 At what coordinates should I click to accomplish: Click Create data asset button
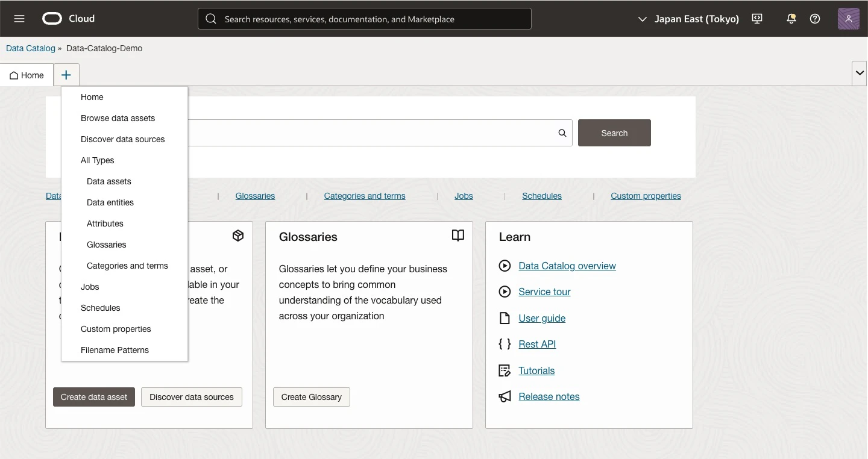pyautogui.click(x=94, y=397)
